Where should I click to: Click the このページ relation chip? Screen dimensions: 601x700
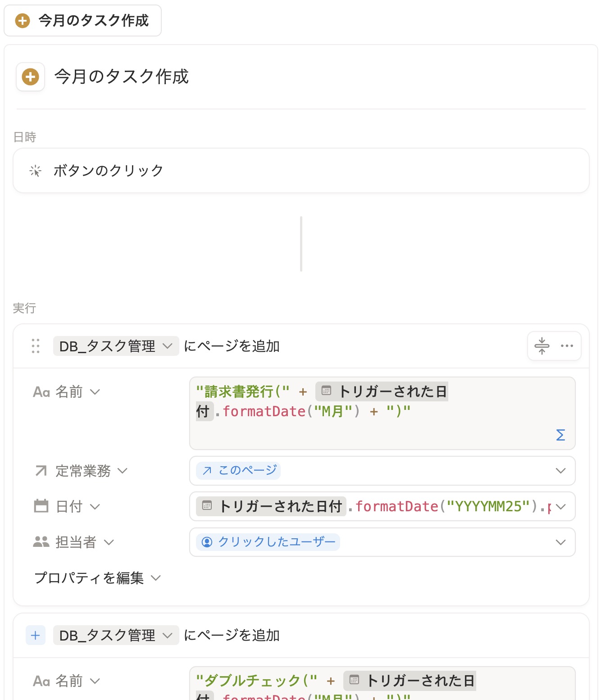(x=238, y=471)
